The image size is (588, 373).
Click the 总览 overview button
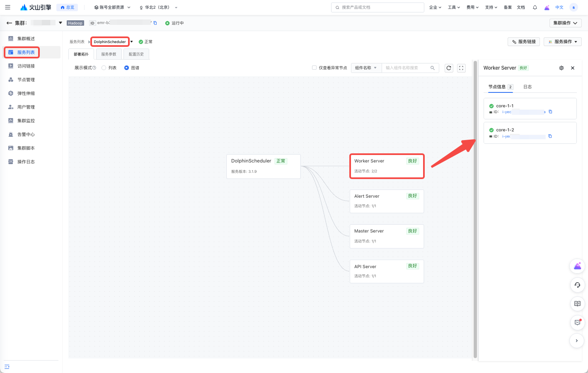coord(68,7)
